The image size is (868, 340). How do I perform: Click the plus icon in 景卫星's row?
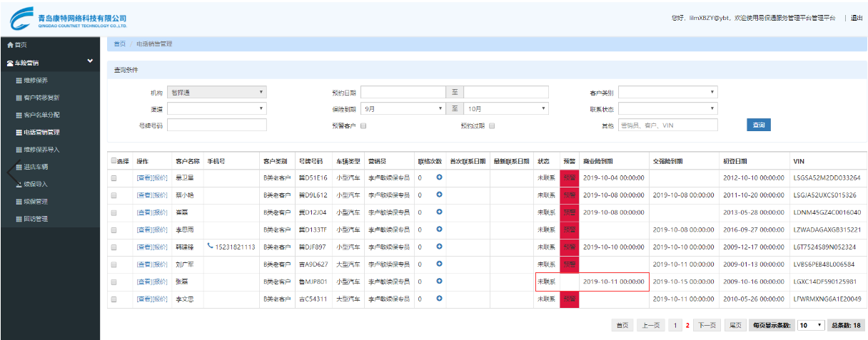(x=440, y=177)
